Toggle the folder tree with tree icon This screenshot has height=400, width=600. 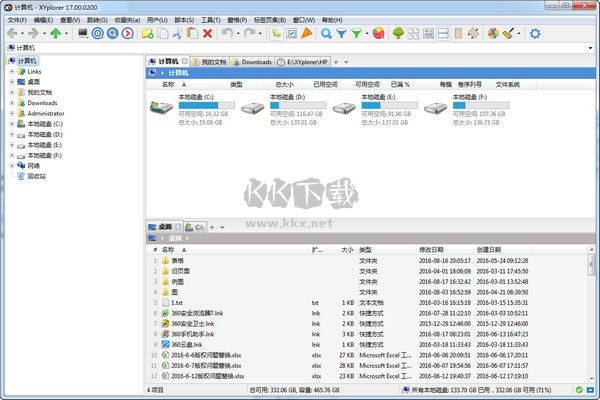pos(398,34)
